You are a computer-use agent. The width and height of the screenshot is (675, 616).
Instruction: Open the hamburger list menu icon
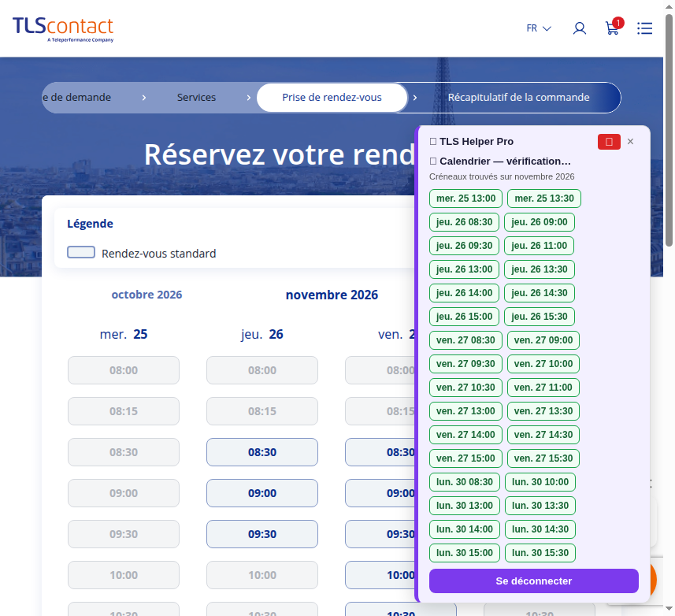coord(644,28)
